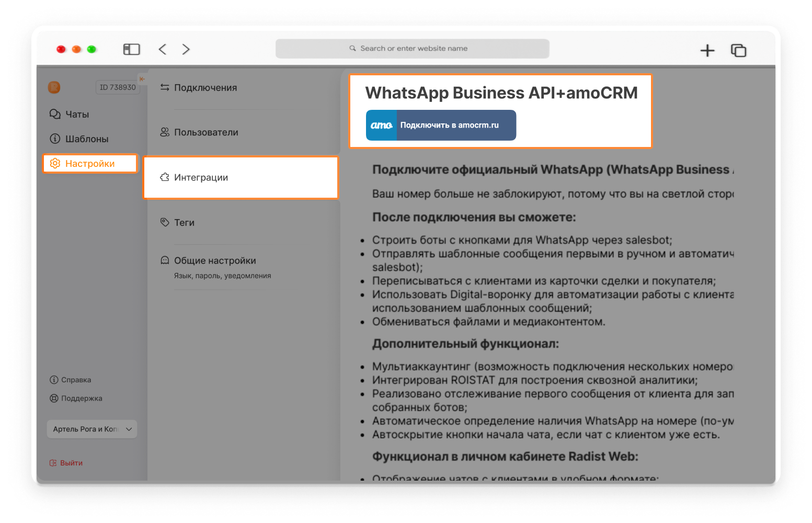Click the Шаблоны info icon
812x523 pixels.
pos(55,139)
